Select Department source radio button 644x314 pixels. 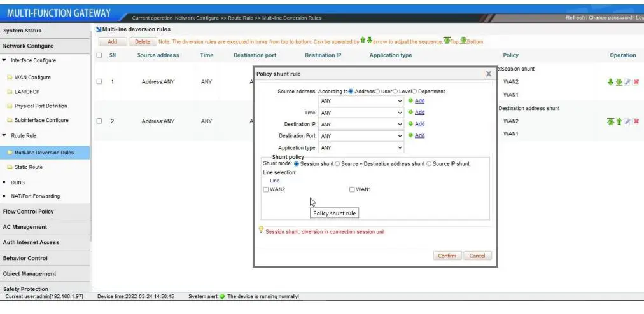coord(414,92)
